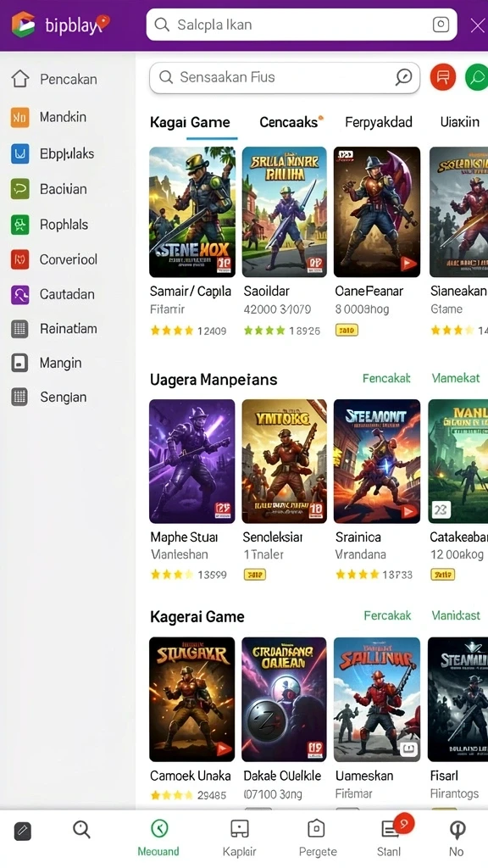Image resolution: width=488 pixels, height=868 pixels.
Task: Tap the pencil edit icon in bottom bar
Action: (x=23, y=831)
